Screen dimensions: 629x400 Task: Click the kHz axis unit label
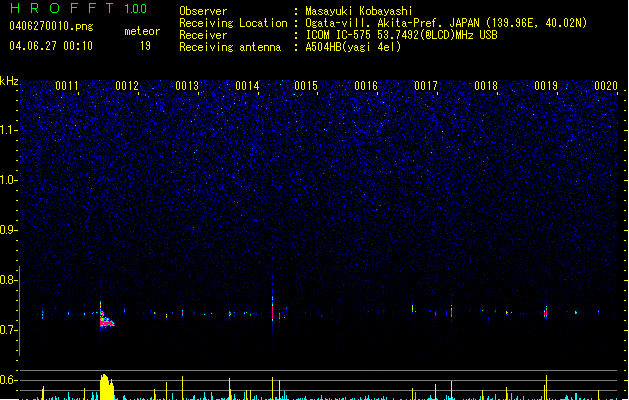coord(9,81)
